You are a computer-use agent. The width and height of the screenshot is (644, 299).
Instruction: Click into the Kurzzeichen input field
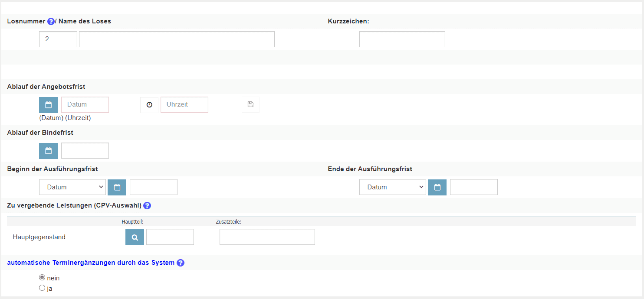(402, 39)
